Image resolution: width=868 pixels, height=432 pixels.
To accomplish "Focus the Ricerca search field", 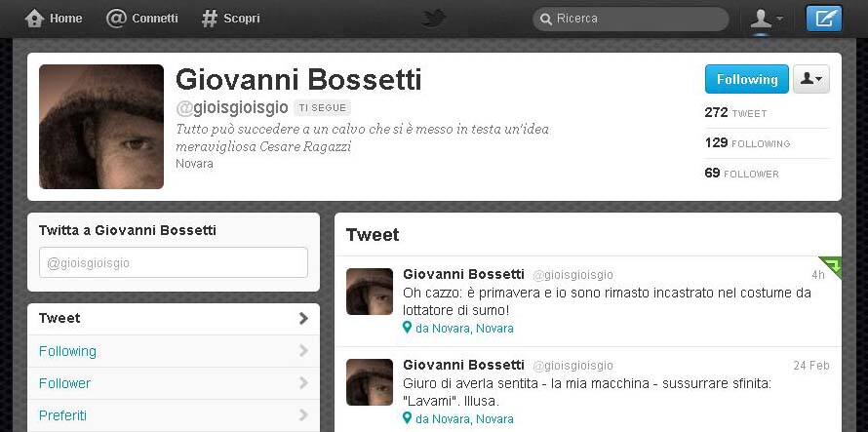I will click(x=630, y=19).
